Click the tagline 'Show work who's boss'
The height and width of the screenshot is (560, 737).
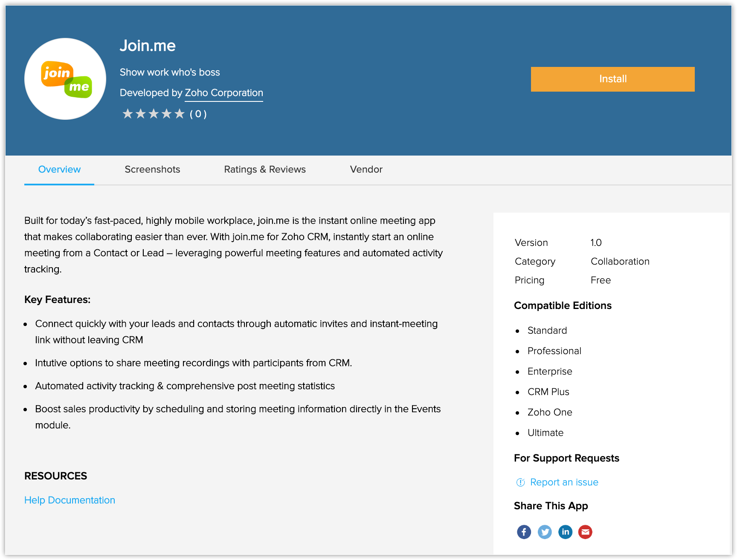pos(170,72)
